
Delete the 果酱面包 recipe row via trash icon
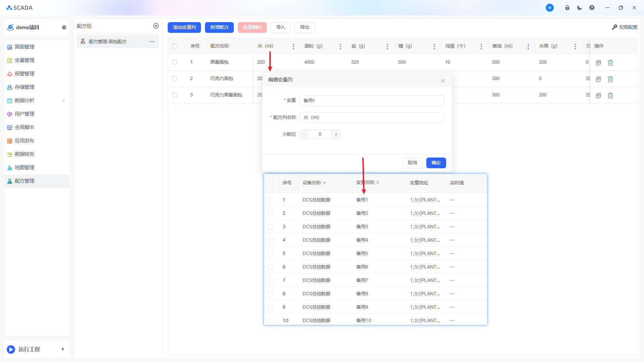tap(610, 63)
